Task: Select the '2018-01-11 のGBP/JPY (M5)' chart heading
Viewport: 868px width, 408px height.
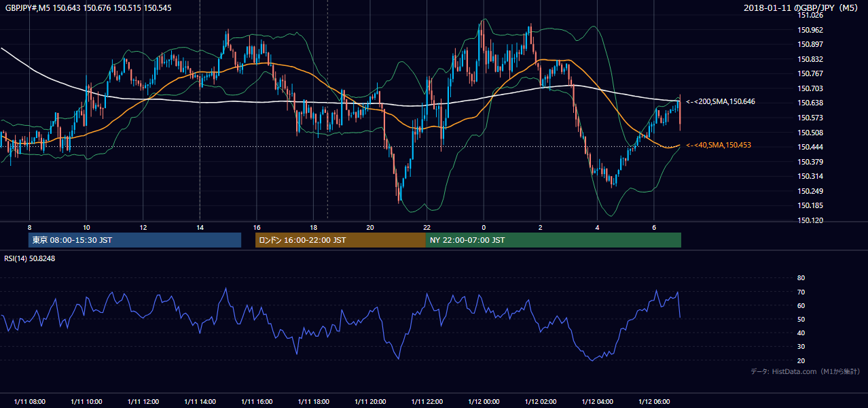Action: coord(802,7)
